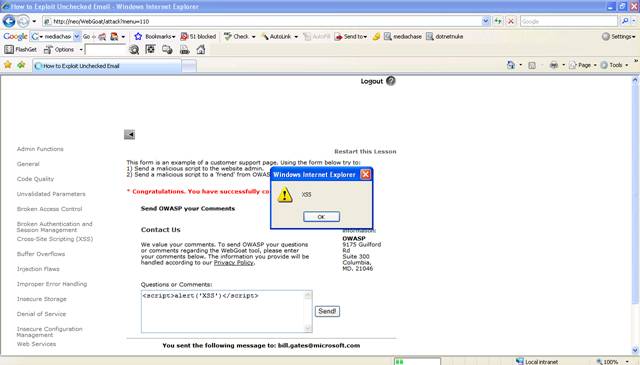
Task: Open the spell Check toolbar button
Action: [239, 36]
